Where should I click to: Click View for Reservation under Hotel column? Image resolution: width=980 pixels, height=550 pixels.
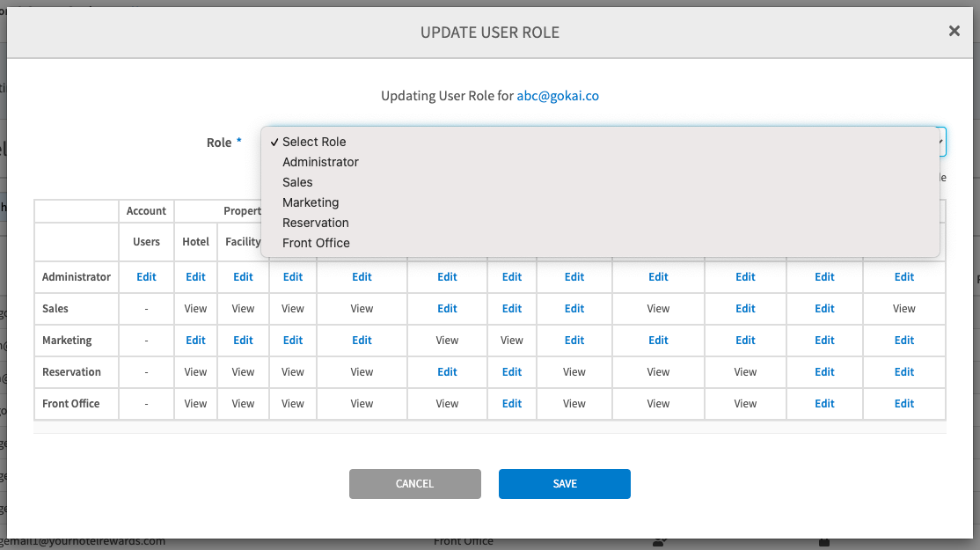(195, 372)
